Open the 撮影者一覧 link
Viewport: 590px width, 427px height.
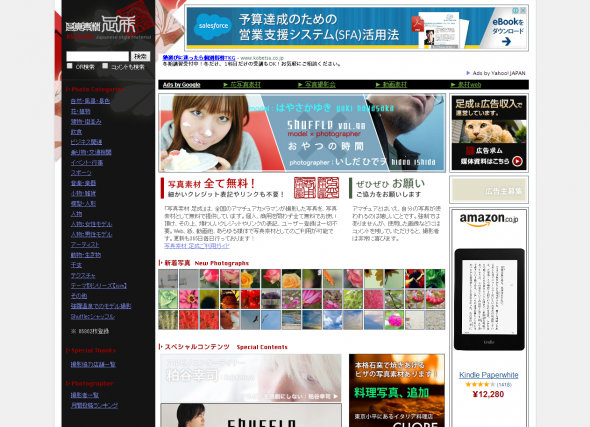[x=85, y=395]
